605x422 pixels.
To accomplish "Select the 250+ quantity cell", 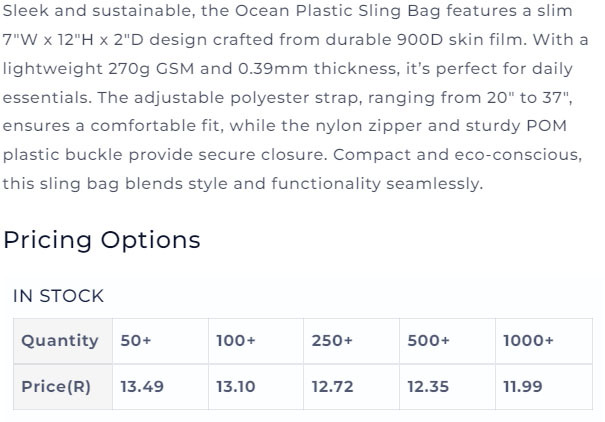I will click(352, 341).
